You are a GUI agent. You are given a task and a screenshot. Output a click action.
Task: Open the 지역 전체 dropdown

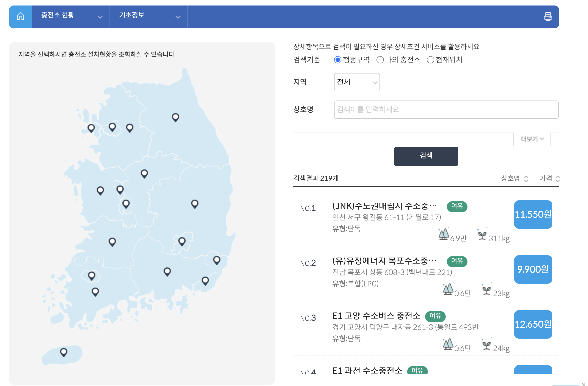point(357,82)
